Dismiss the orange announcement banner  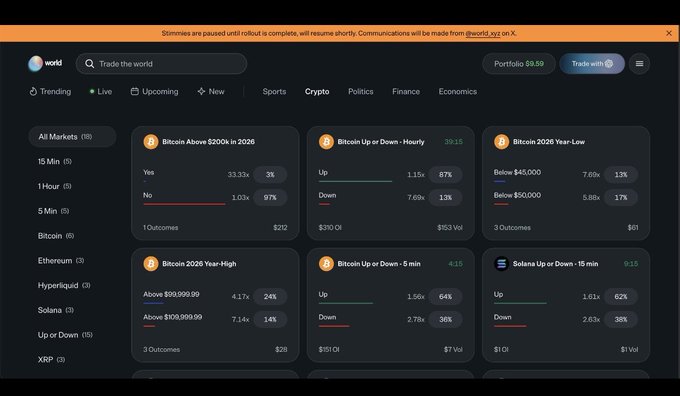point(669,33)
